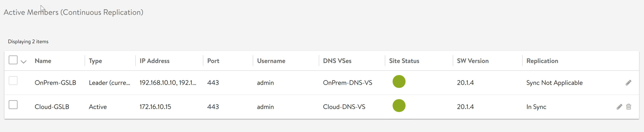Screen dimensions: 644x132
Task: Click the SW Version column header
Action: click(473, 61)
